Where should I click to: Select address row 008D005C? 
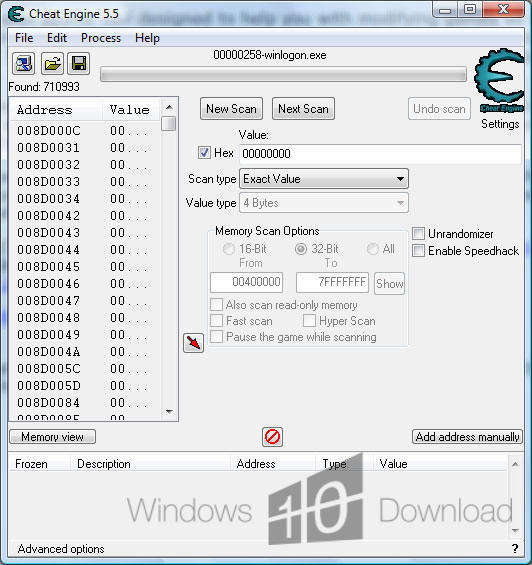[84, 369]
